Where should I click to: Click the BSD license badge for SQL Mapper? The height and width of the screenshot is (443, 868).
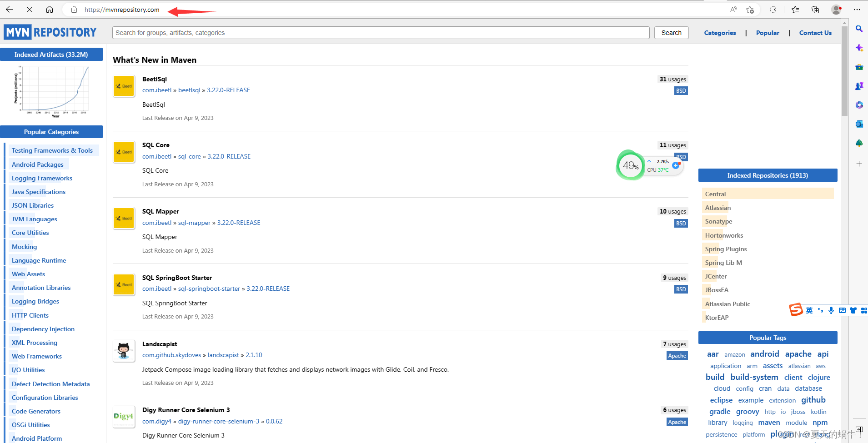click(x=681, y=223)
